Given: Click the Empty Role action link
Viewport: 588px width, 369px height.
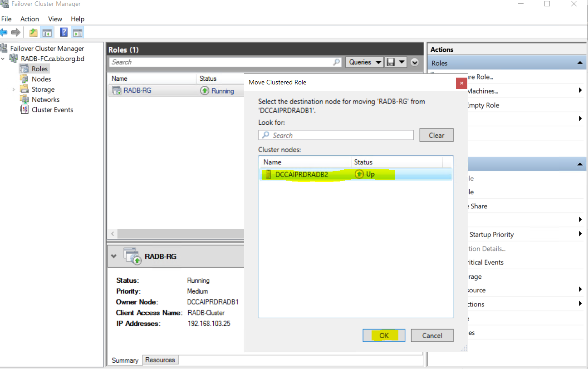Looking at the screenshot, I should tap(483, 105).
